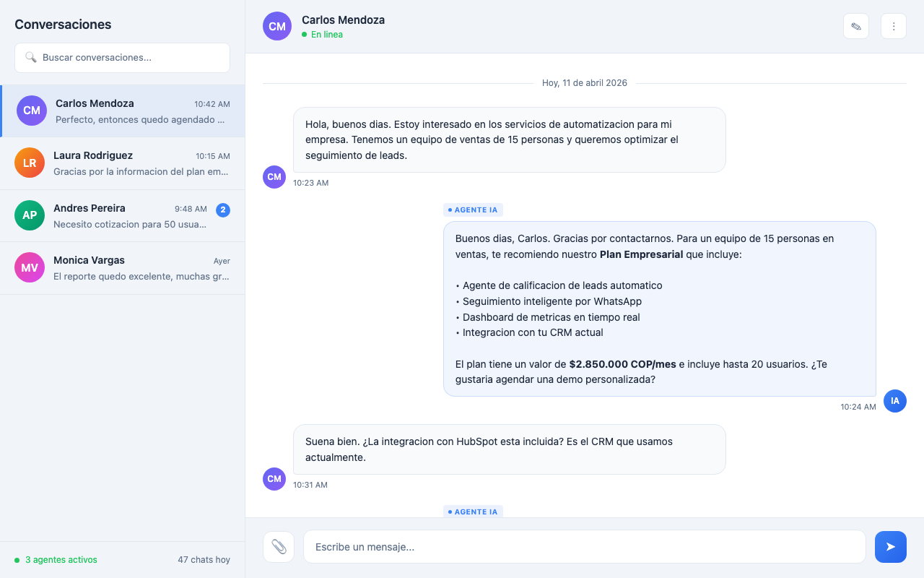Click the pencil icon in the chat header
This screenshot has height=578, width=924.
[855, 25]
